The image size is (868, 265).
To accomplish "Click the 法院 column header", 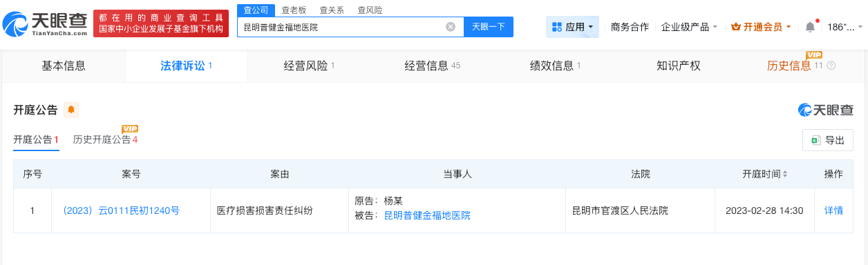I will point(641,174).
